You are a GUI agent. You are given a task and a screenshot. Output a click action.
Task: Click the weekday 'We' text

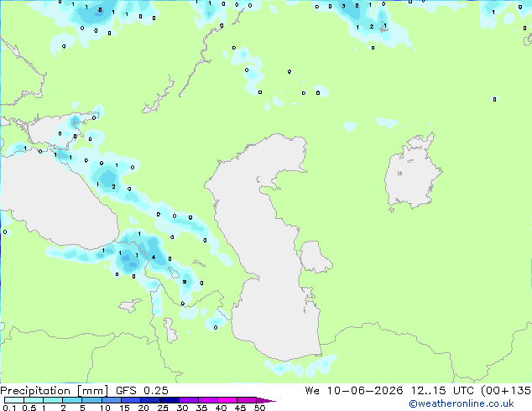click(x=312, y=390)
